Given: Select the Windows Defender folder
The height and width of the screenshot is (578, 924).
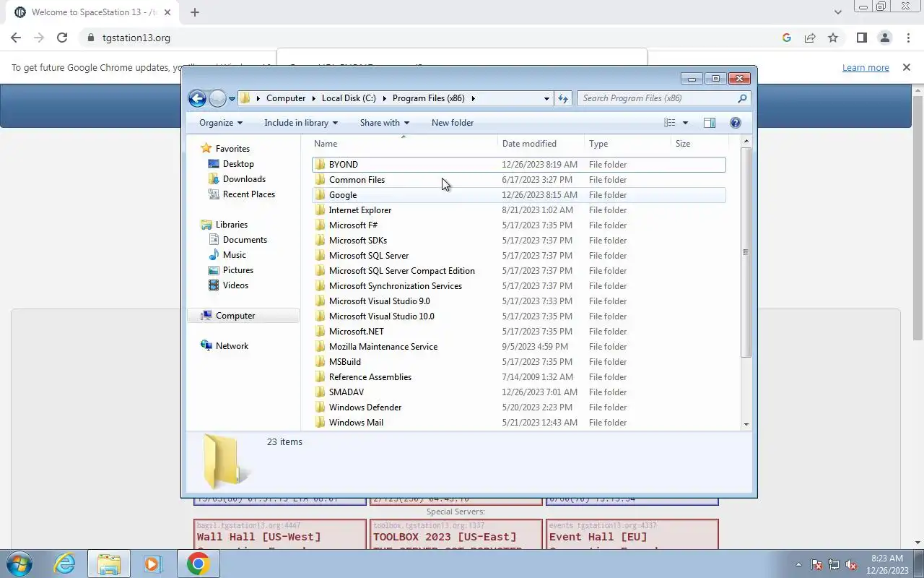Looking at the screenshot, I should (365, 407).
